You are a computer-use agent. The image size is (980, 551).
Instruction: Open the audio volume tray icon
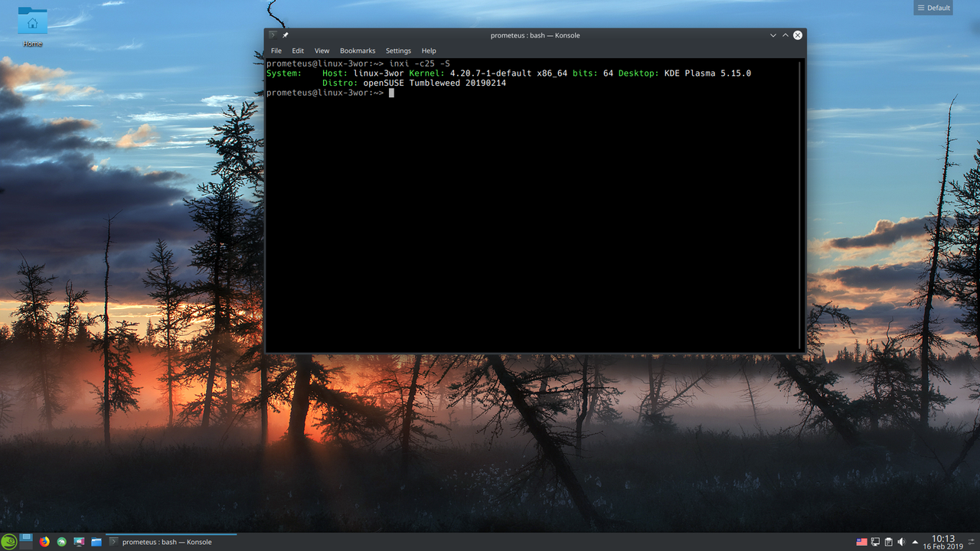(901, 542)
